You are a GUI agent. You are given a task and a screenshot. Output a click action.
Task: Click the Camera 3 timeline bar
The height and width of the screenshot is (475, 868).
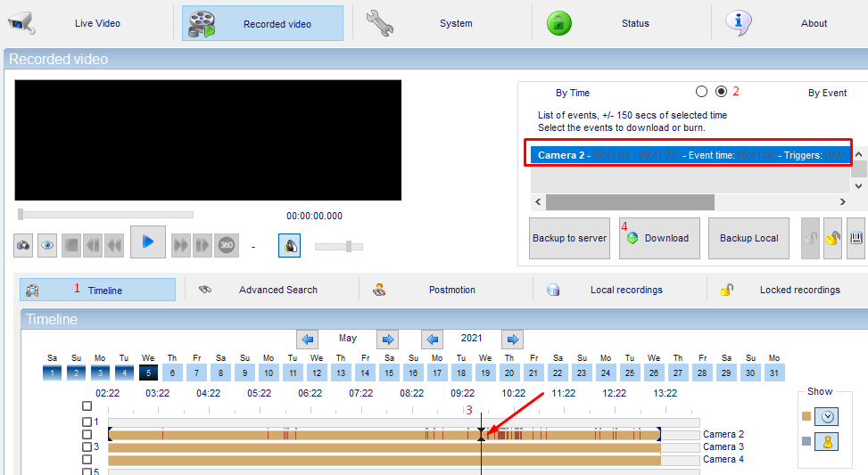pos(384,448)
